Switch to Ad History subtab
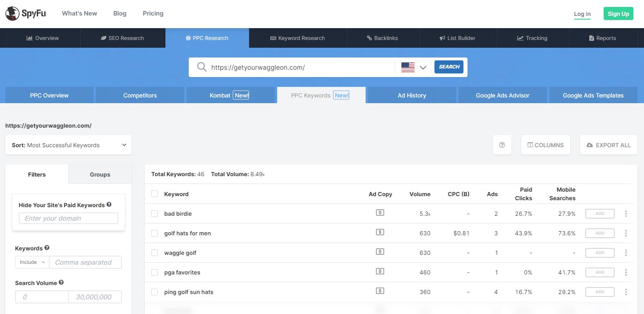 tap(412, 95)
